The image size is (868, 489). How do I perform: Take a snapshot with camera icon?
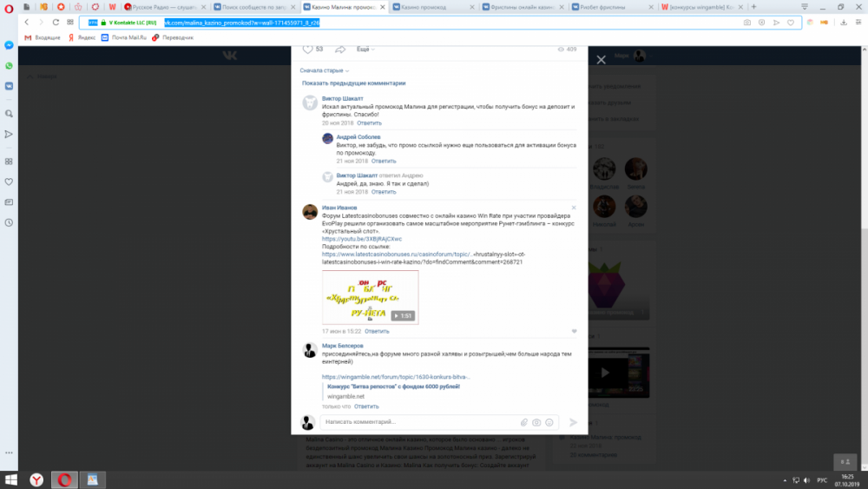tap(747, 23)
